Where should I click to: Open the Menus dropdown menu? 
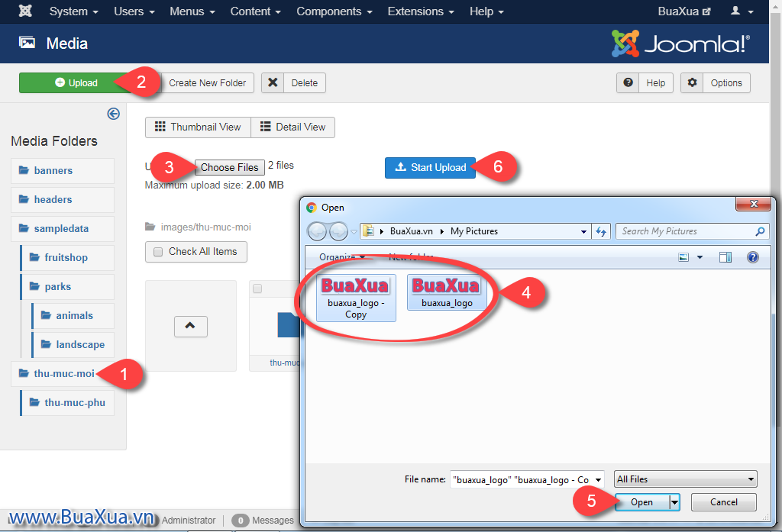[x=192, y=11]
